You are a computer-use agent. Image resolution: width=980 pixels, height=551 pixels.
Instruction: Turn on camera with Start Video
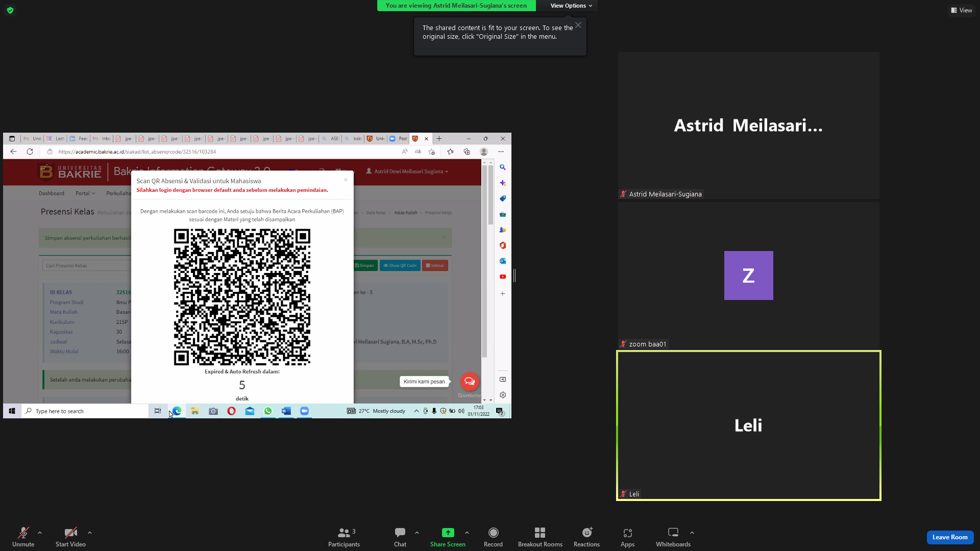coord(70,537)
